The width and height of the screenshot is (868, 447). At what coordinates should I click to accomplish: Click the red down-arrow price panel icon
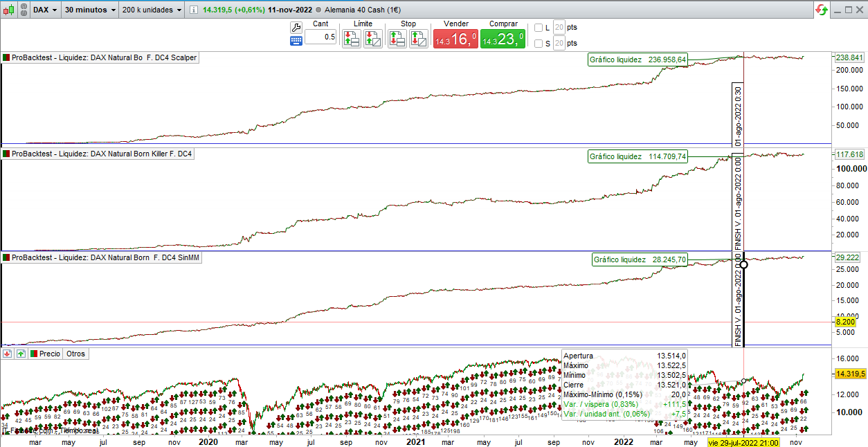[8, 354]
